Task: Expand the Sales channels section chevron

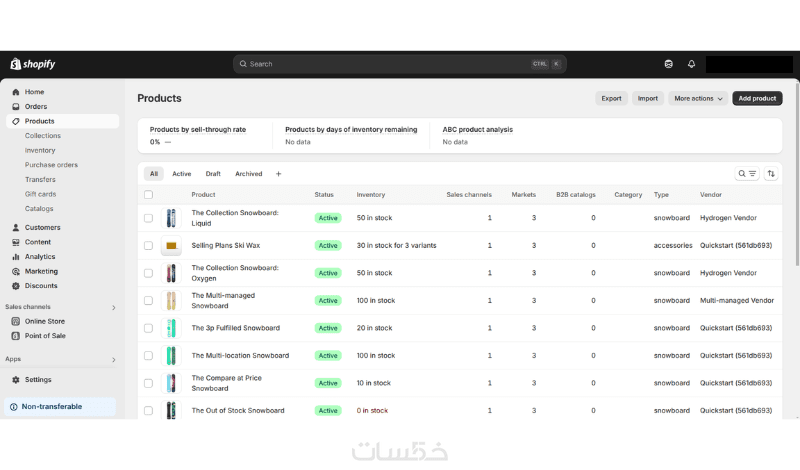Action: 114,308
